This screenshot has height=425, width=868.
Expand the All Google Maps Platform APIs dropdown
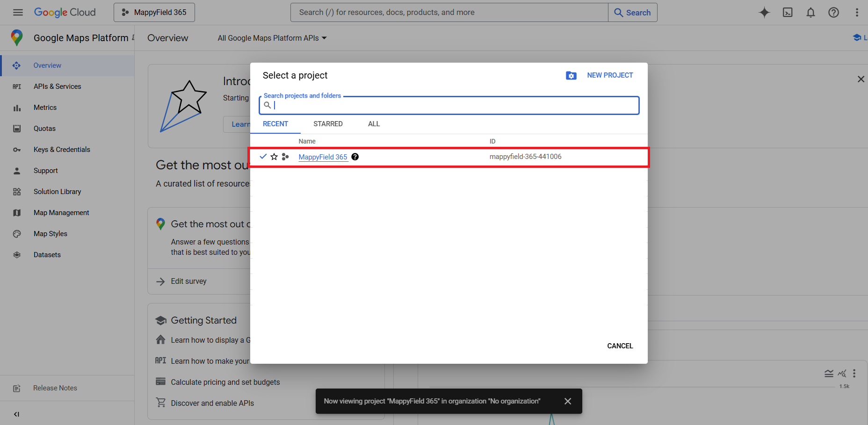[272, 38]
